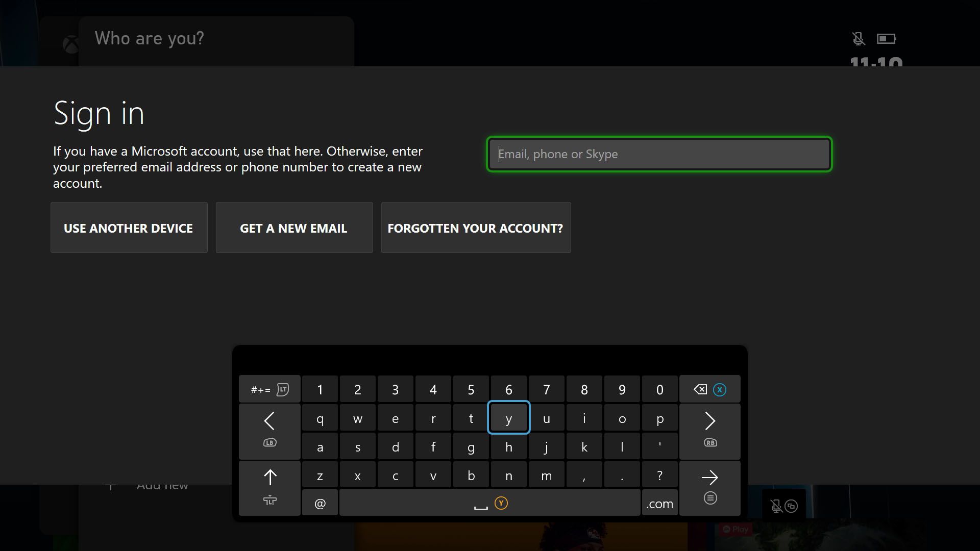Click the controller battery status icon
The image size is (980, 551).
(887, 39)
